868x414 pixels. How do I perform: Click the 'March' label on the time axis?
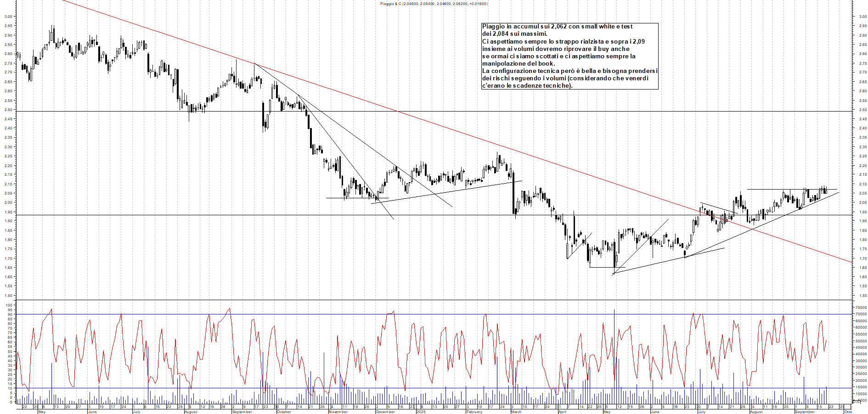coord(516,412)
